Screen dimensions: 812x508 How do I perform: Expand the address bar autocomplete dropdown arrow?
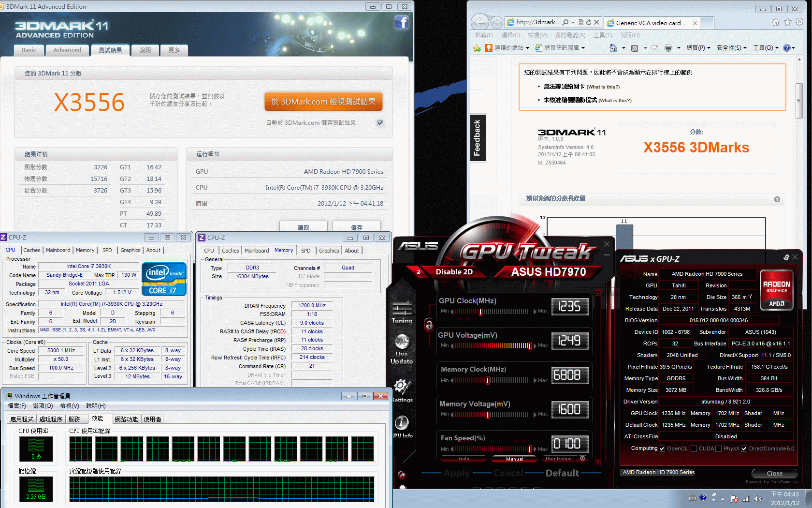pos(573,22)
